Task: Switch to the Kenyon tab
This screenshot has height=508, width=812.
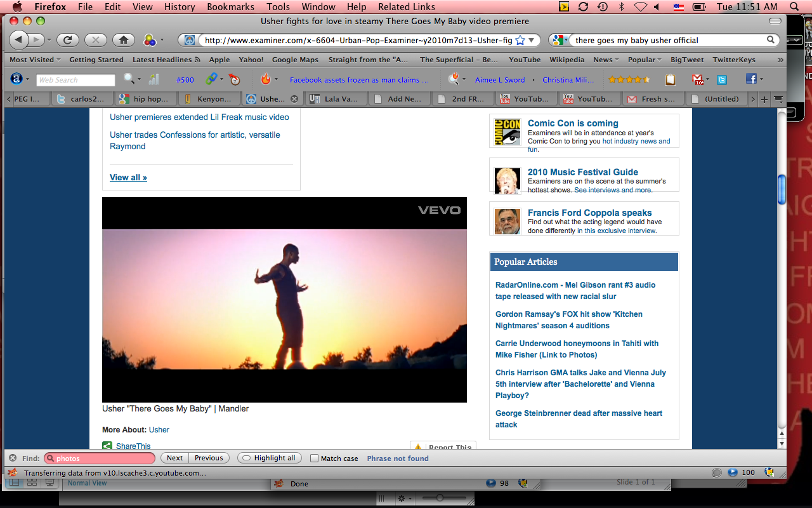Action: coord(211,99)
